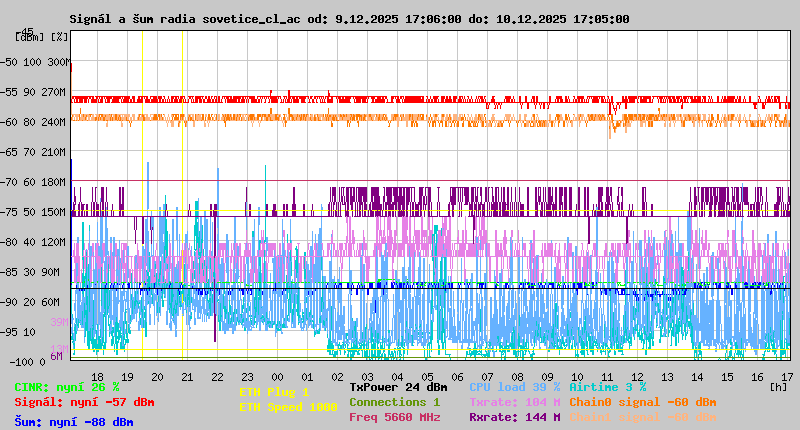This screenshot has width=800, height=430.
Task: Select the CPU load 39 % legend entry
Action: click(x=514, y=387)
